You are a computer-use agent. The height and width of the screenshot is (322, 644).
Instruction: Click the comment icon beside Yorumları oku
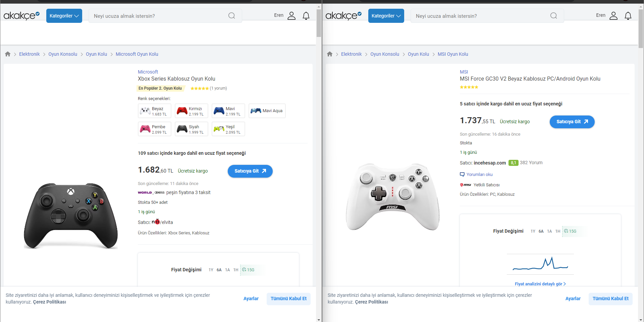[462, 175]
